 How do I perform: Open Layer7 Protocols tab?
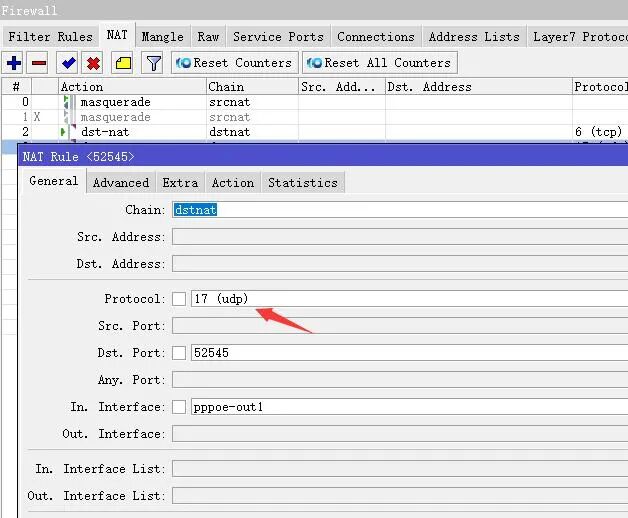click(x=578, y=37)
